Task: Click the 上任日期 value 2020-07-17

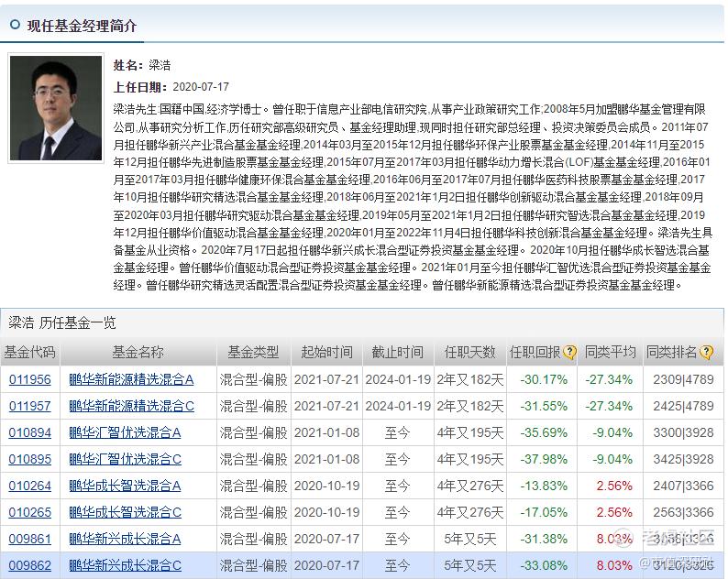Action: pos(201,87)
